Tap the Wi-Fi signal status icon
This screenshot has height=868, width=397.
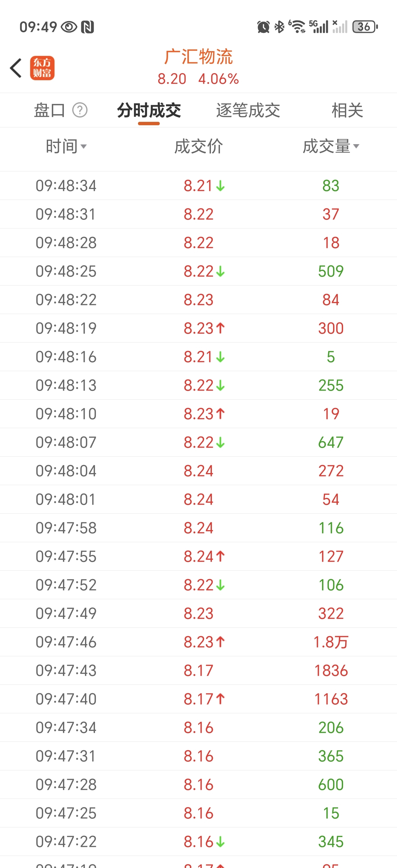click(297, 27)
